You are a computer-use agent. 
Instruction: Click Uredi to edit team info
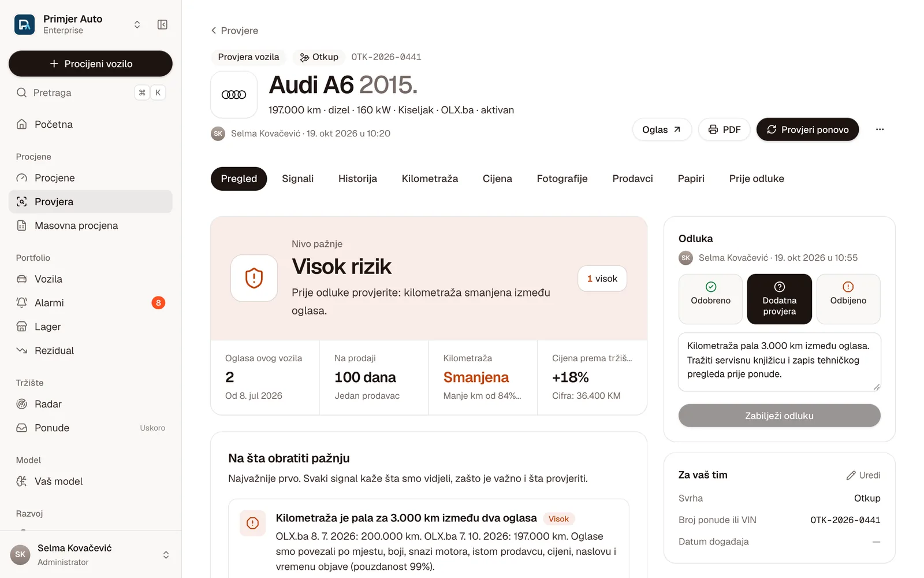[863, 475]
